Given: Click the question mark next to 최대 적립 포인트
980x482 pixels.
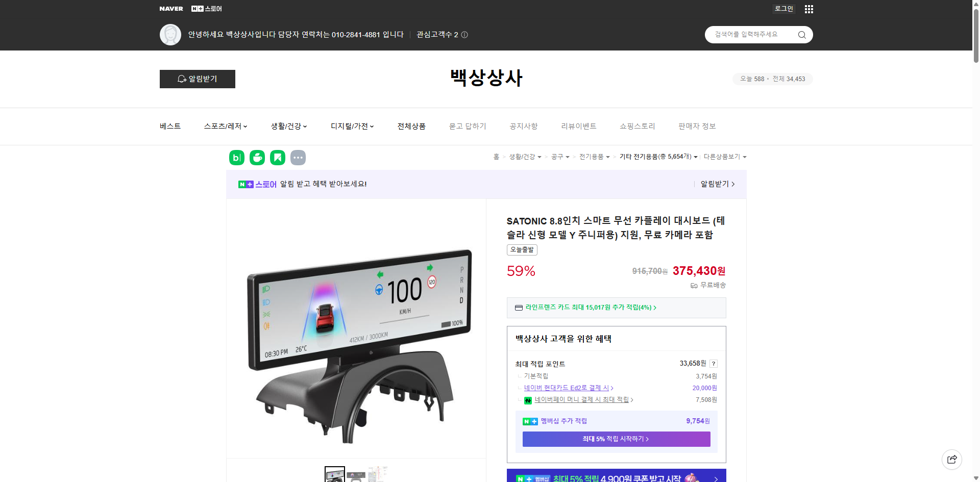Looking at the screenshot, I should 713,364.
